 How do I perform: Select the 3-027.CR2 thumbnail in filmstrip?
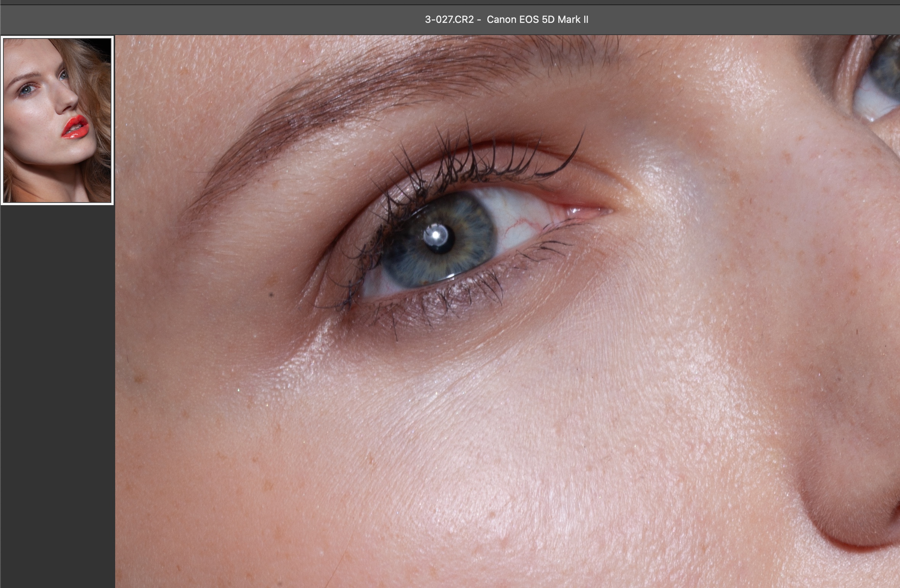(57, 120)
